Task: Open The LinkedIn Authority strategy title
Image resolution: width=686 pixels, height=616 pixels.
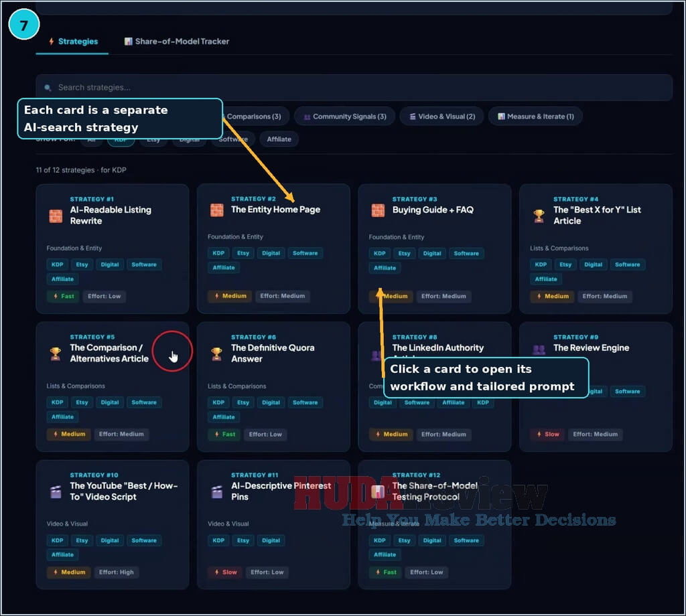Action: [x=438, y=348]
